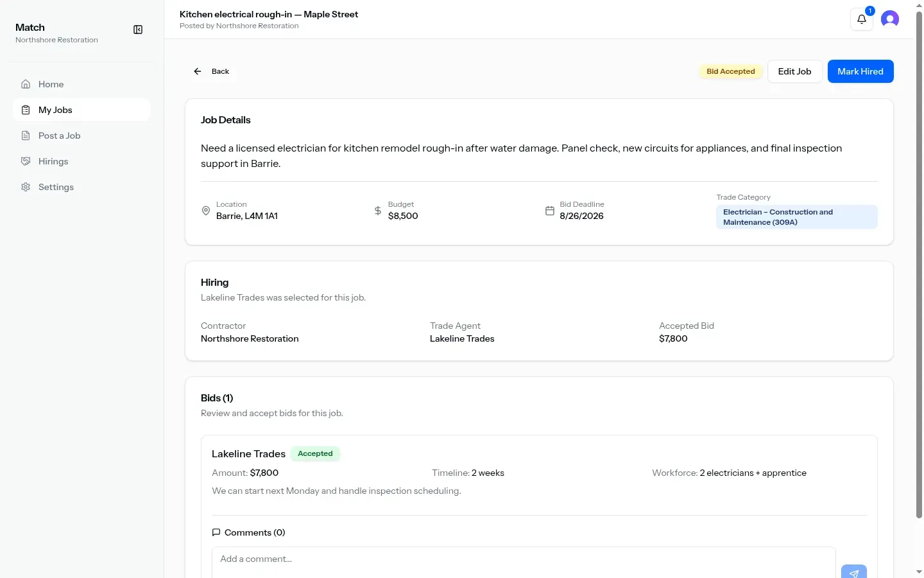
Task: Send the comment with paper plane button
Action: [x=854, y=572]
